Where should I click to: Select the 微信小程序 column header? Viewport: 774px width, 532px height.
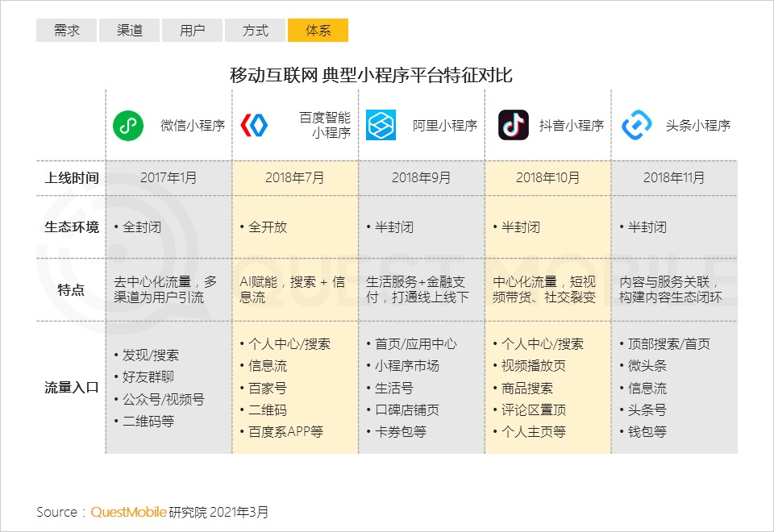pyautogui.click(x=193, y=126)
